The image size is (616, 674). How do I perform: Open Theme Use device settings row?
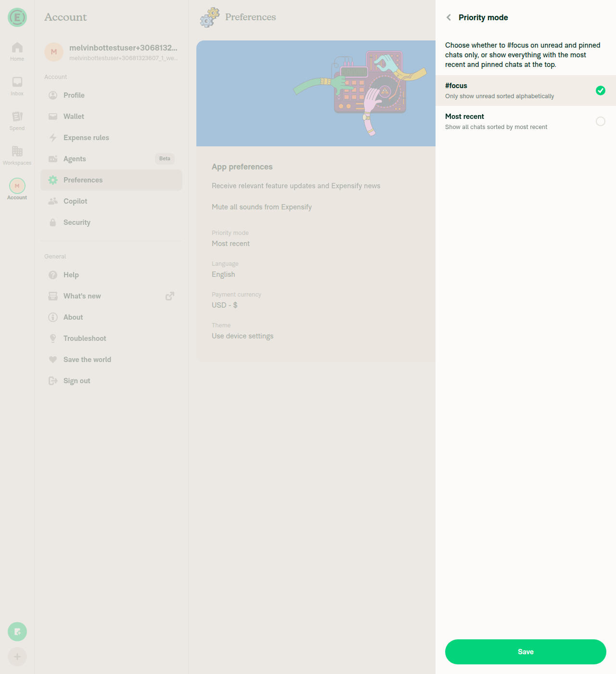[316, 331]
